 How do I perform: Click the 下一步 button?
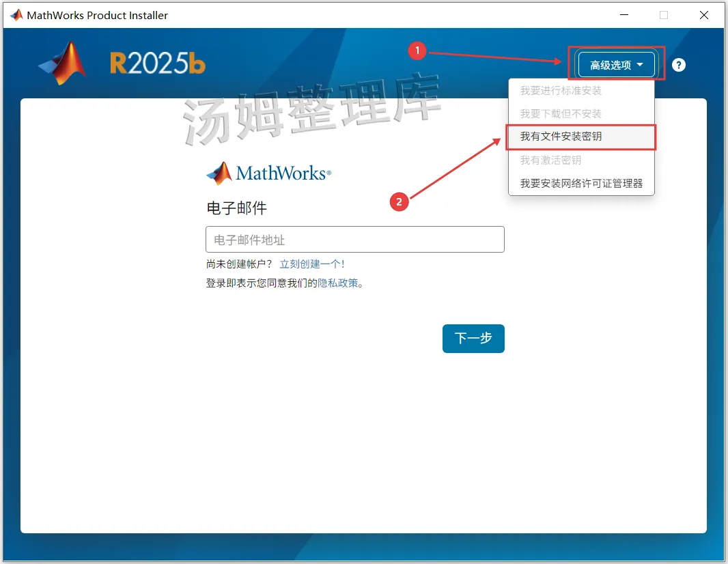click(x=473, y=339)
